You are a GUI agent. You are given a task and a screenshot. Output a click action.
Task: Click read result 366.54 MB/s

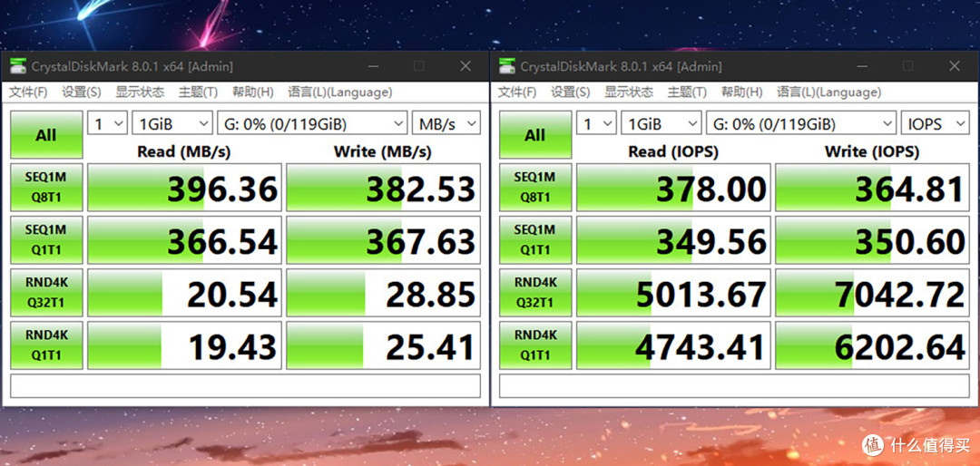184,240
